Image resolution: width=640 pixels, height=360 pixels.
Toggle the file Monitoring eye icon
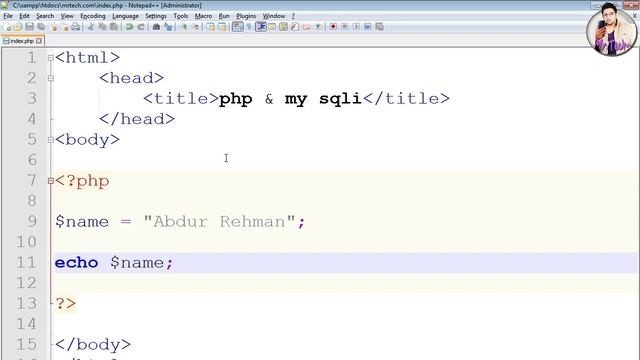point(318,27)
